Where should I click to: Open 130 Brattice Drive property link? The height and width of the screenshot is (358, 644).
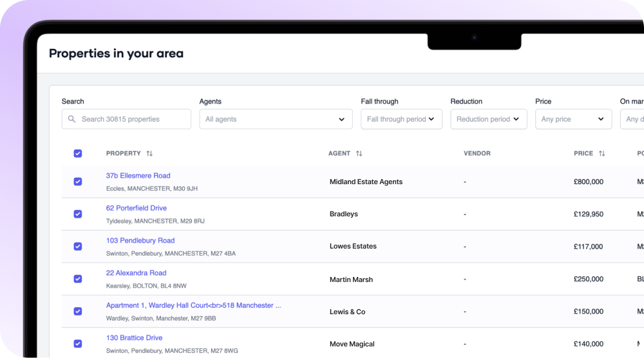(135, 338)
